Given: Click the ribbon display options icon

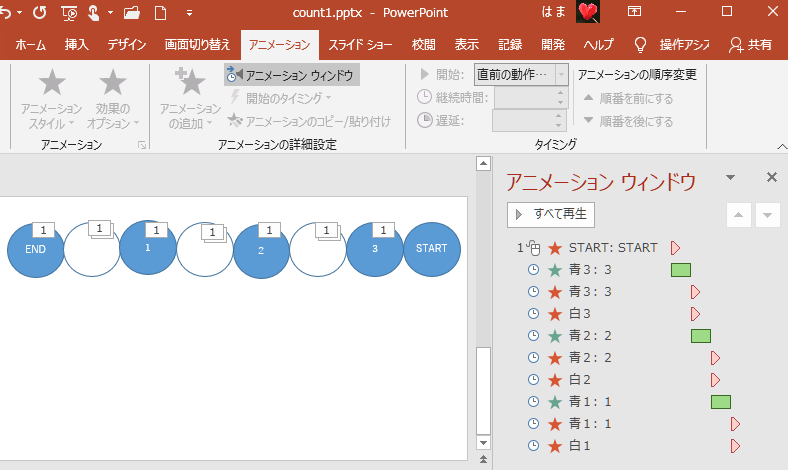Looking at the screenshot, I should (x=634, y=12).
